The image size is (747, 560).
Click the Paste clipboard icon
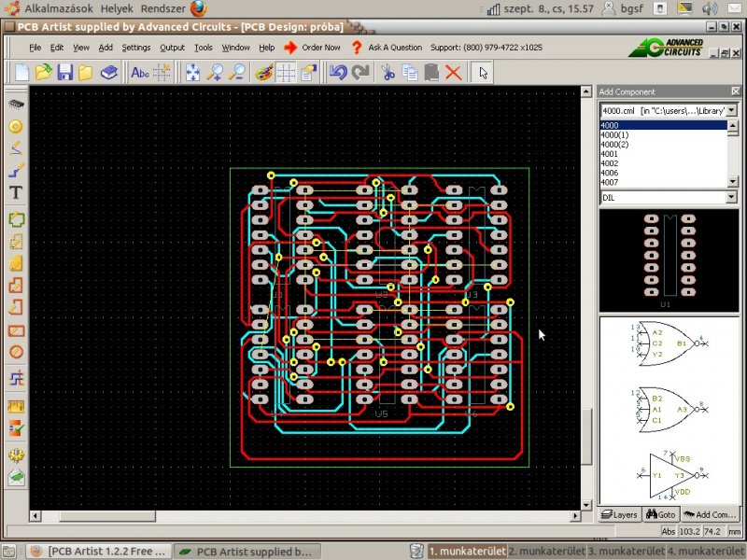pos(431,73)
